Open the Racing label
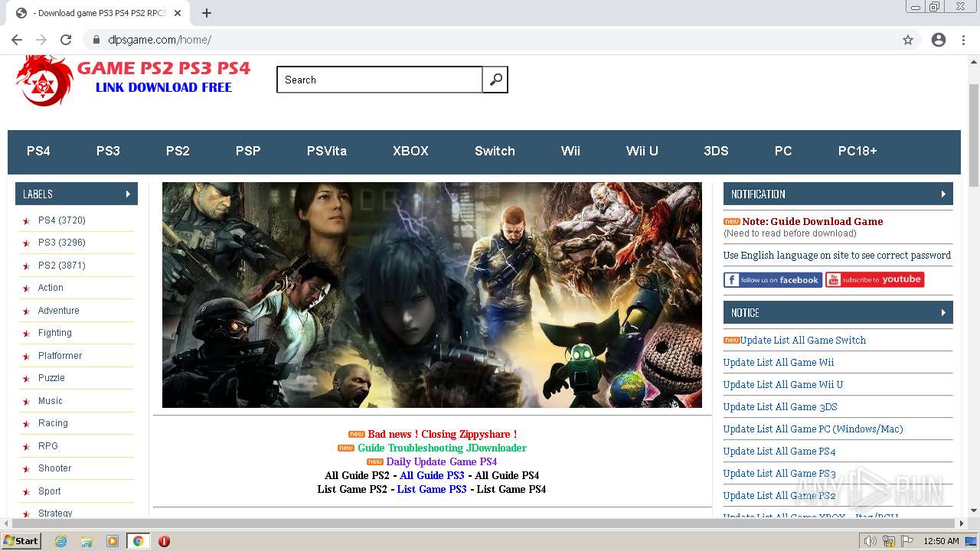The image size is (980, 551). coord(53,423)
